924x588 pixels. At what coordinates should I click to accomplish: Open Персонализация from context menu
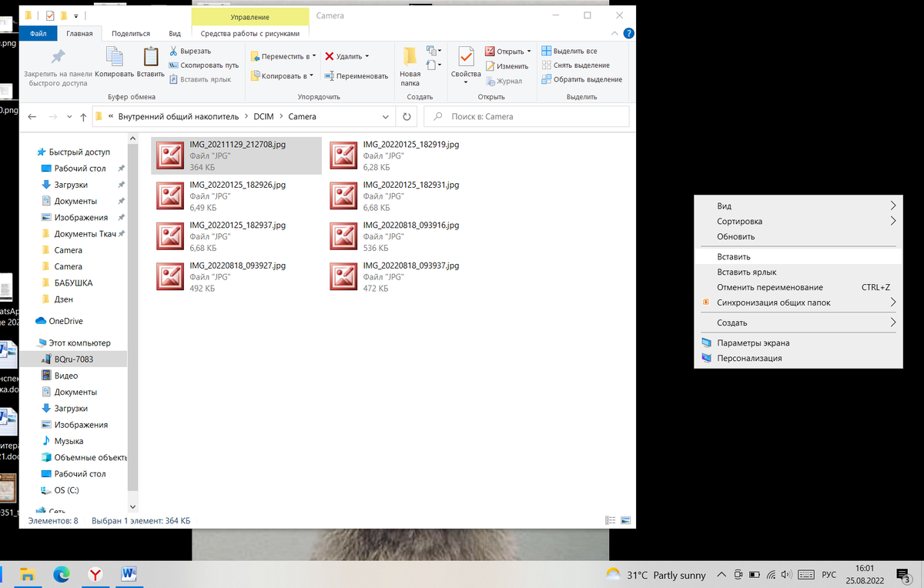(x=798, y=359)
